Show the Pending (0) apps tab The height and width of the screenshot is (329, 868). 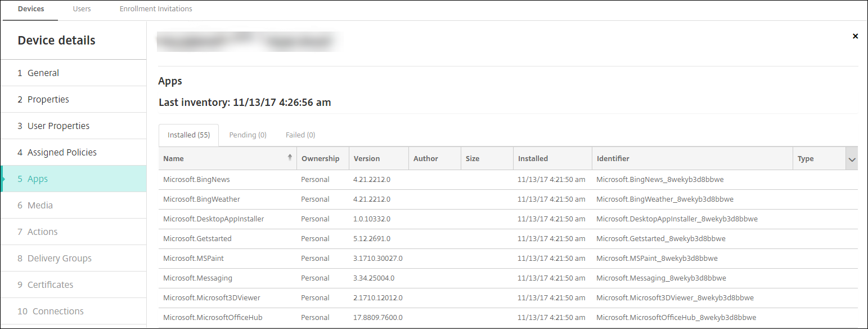[248, 135]
